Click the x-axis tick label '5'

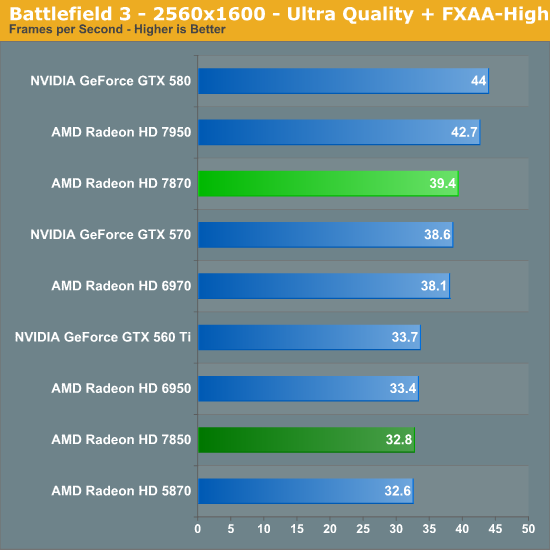coord(230,529)
